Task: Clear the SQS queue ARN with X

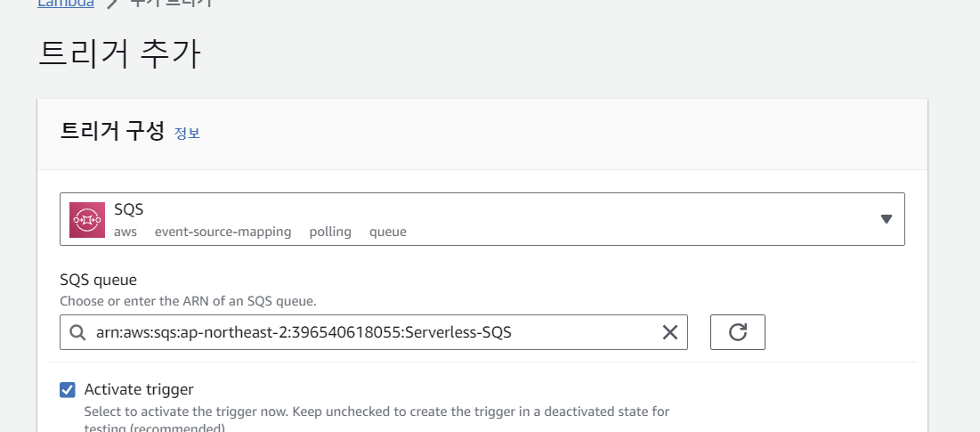Action: [670, 332]
